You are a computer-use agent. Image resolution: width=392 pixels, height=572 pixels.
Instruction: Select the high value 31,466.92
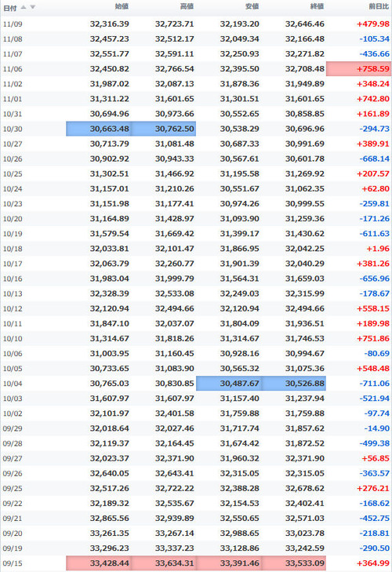pos(174,174)
